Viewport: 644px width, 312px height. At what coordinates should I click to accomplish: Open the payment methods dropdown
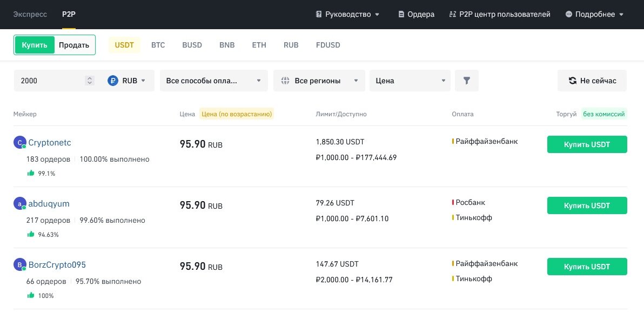pyautogui.click(x=213, y=81)
